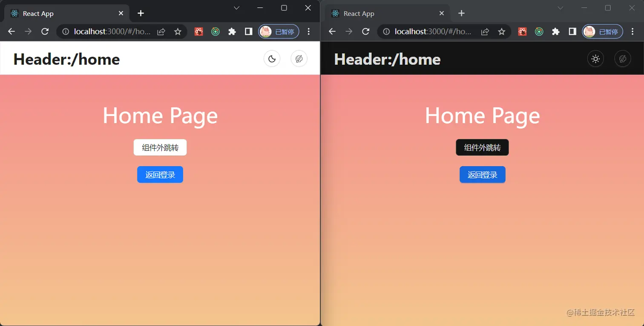This screenshot has height=326, width=644.
Task: Click crossed-out circle icon in dark header
Action: click(623, 59)
